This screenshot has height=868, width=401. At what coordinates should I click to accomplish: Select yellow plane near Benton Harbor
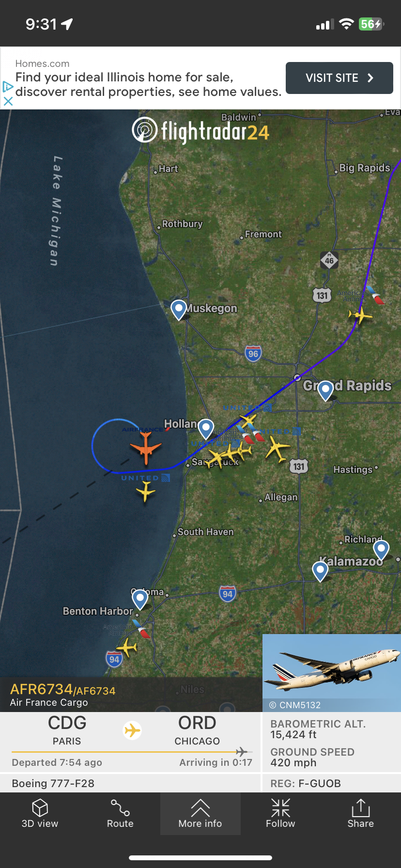point(127,648)
